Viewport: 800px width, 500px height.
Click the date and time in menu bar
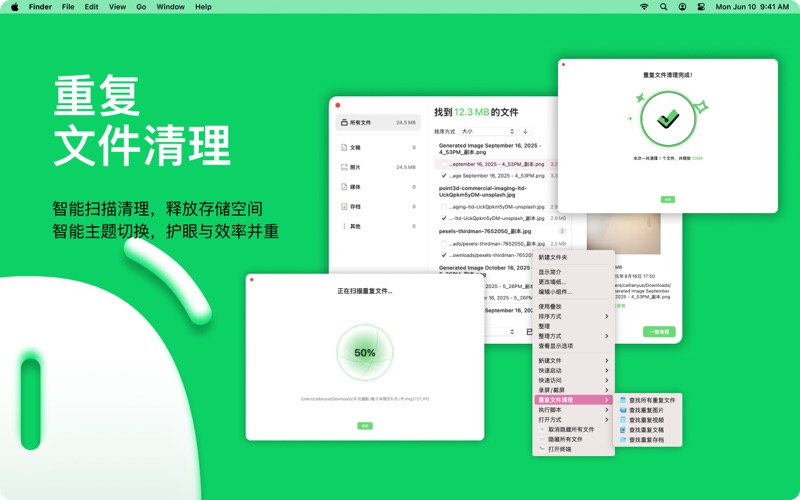pyautogui.click(x=752, y=7)
